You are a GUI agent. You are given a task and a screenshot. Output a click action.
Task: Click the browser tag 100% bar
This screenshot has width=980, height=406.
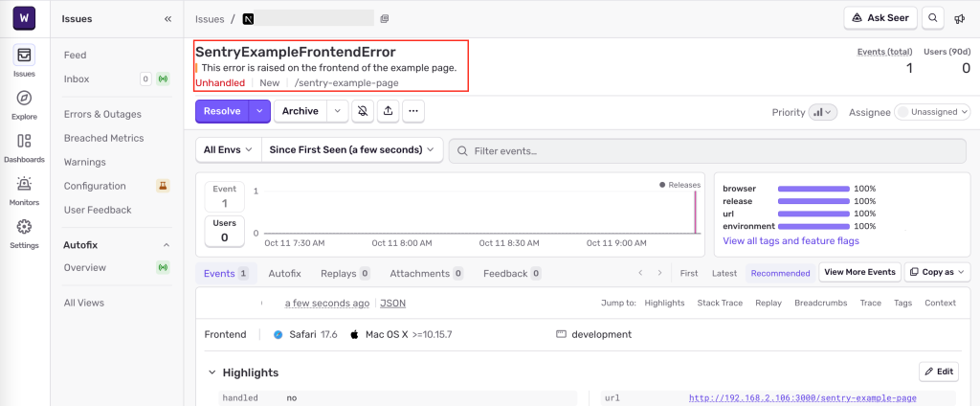coord(813,189)
